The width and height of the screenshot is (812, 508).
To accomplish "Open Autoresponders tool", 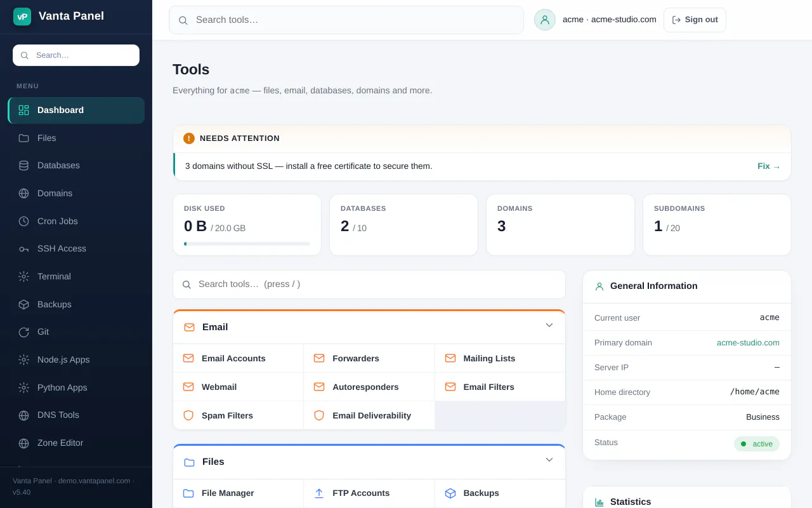I will point(369,387).
